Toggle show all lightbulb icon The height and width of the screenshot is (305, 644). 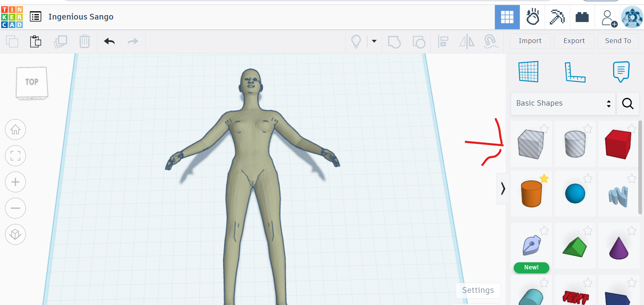pos(356,42)
